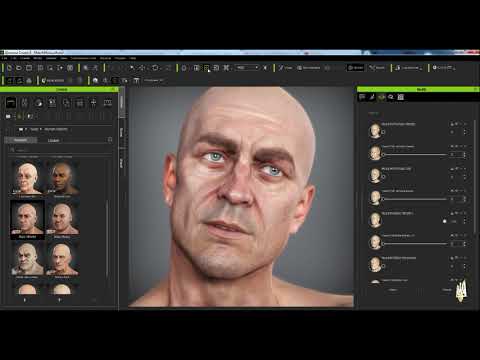
Task: Select the round sphere Content category icon
Action: pos(39,103)
